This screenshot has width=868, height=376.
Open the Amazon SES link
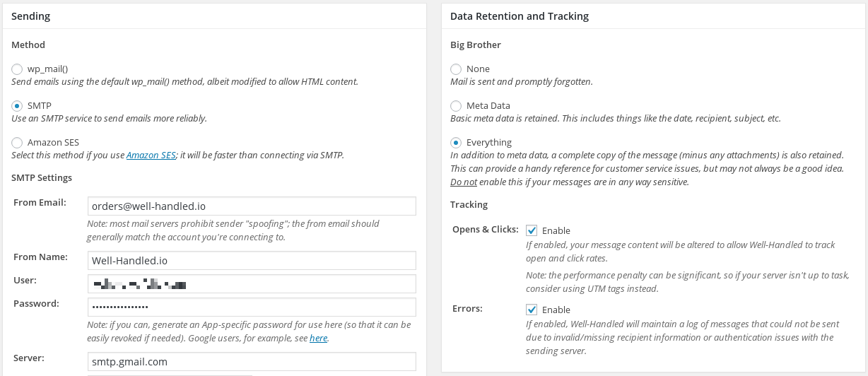[151, 155]
